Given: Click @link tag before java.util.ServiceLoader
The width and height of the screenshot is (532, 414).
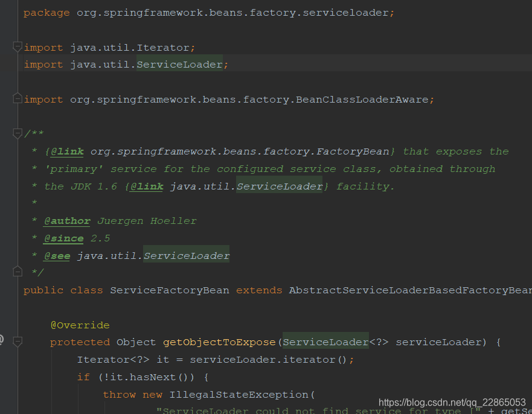Looking at the screenshot, I should pos(147,186).
